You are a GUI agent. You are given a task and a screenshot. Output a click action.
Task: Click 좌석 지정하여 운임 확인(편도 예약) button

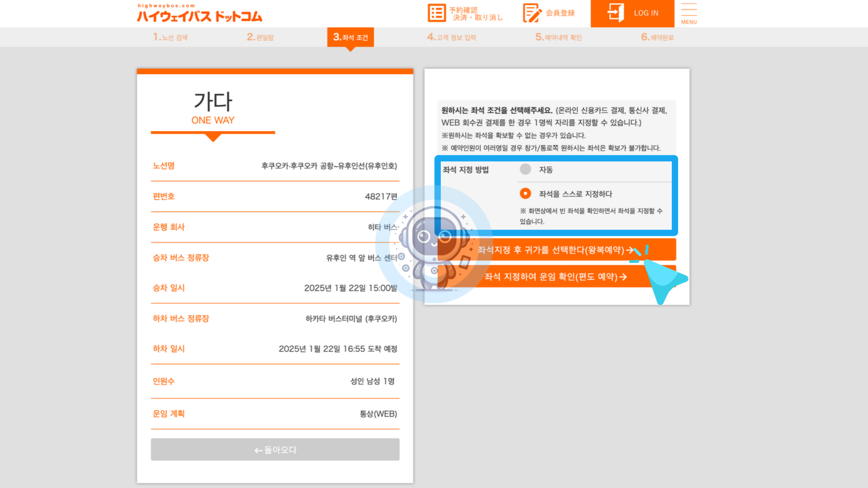pyautogui.click(x=555, y=277)
